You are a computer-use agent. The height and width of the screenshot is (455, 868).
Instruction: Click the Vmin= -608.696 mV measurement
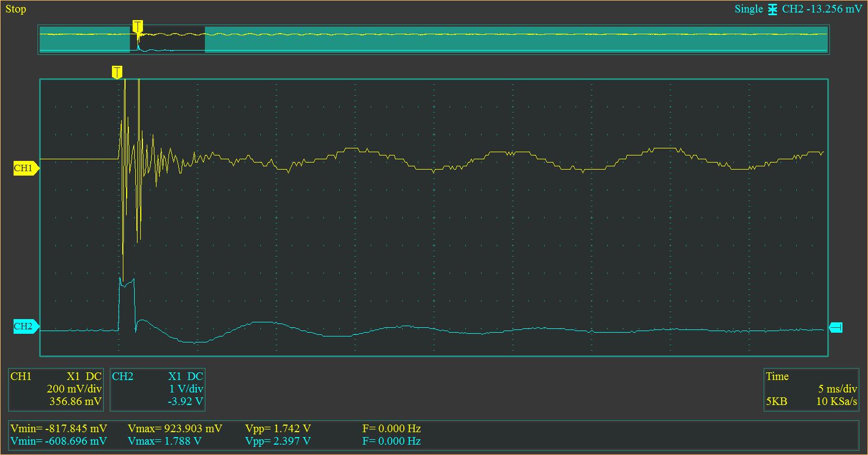[59, 441]
